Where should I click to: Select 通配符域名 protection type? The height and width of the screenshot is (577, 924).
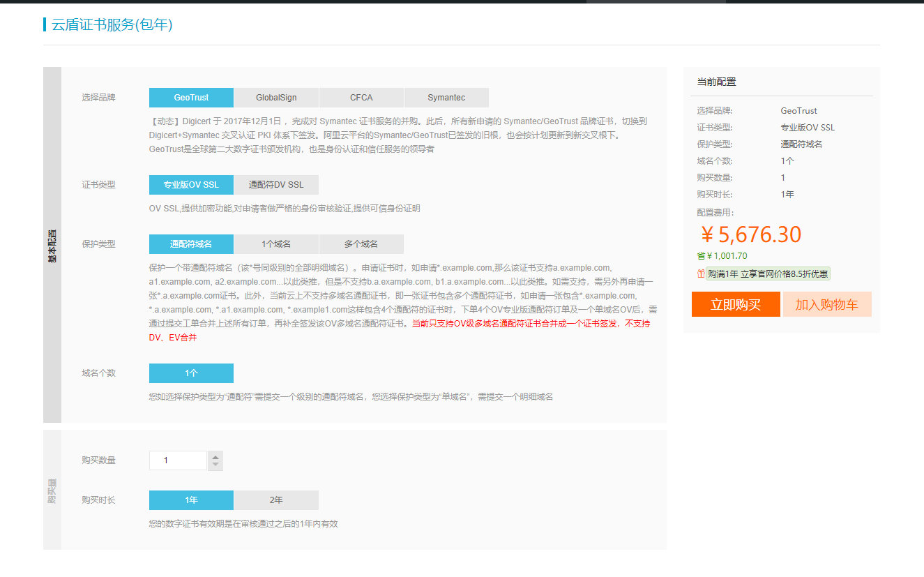point(191,244)
